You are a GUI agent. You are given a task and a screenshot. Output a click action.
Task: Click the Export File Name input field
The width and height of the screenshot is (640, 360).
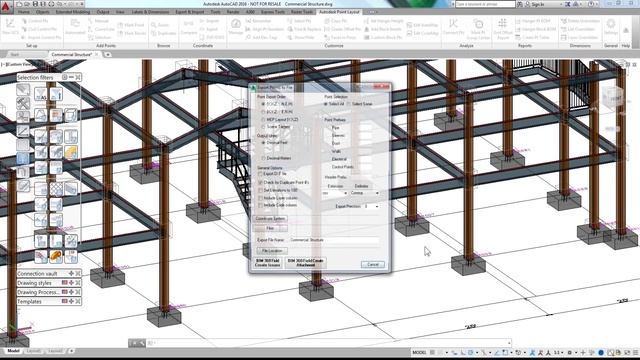[x=334, y=240]
